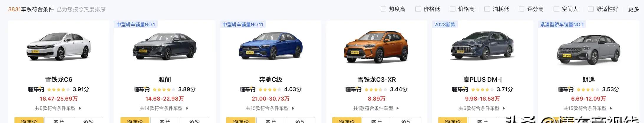Viewport: 644px width, 123px height.
Task: Click the star rating for 雪铁龙C3-XR
Action: (376, 90)
